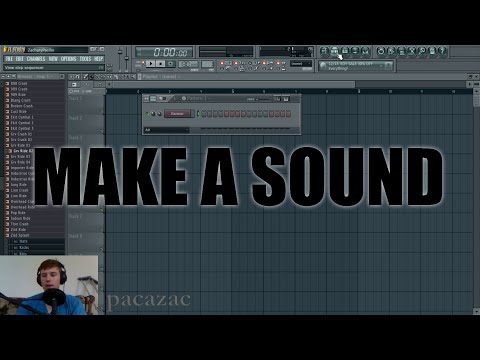The height and width of the screenshot is (360, 480).
Task: Select the Broken Crash sample
Action: 22,106
